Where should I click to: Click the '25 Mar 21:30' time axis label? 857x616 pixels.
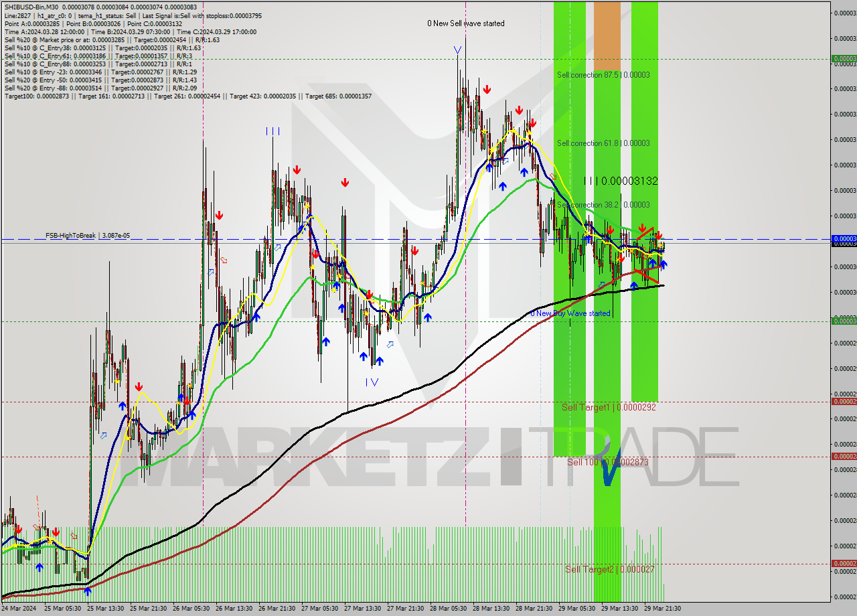(x=148, y=609)
